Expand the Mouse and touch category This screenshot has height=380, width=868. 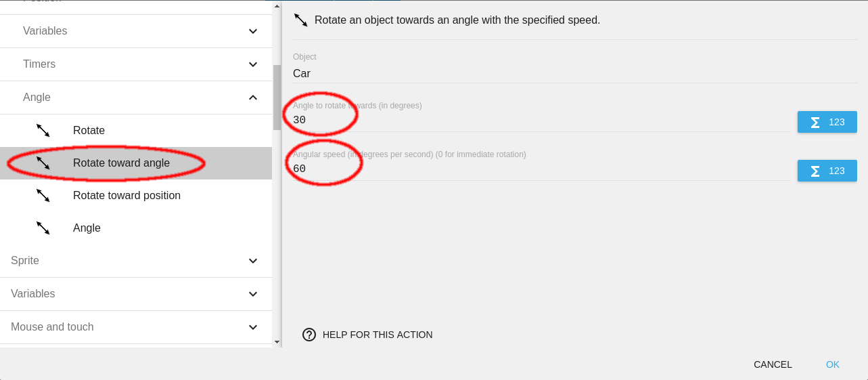coord(252,327)
